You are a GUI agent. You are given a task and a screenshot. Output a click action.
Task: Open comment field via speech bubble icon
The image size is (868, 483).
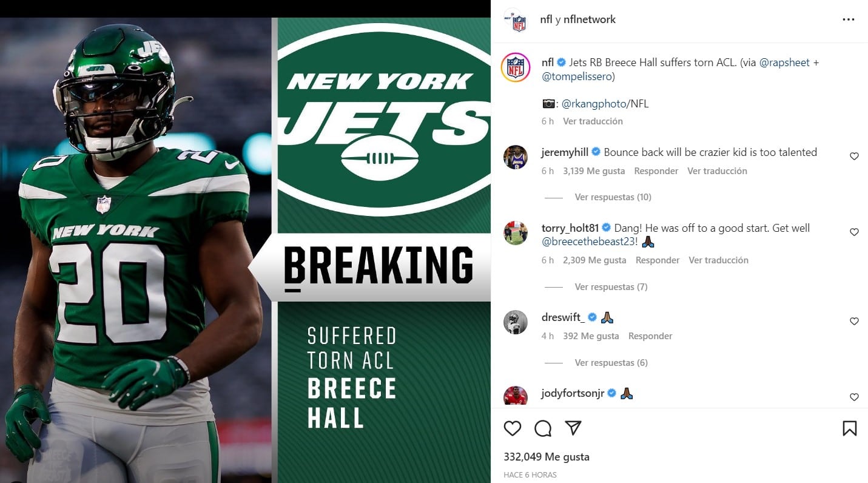(543, 428)
